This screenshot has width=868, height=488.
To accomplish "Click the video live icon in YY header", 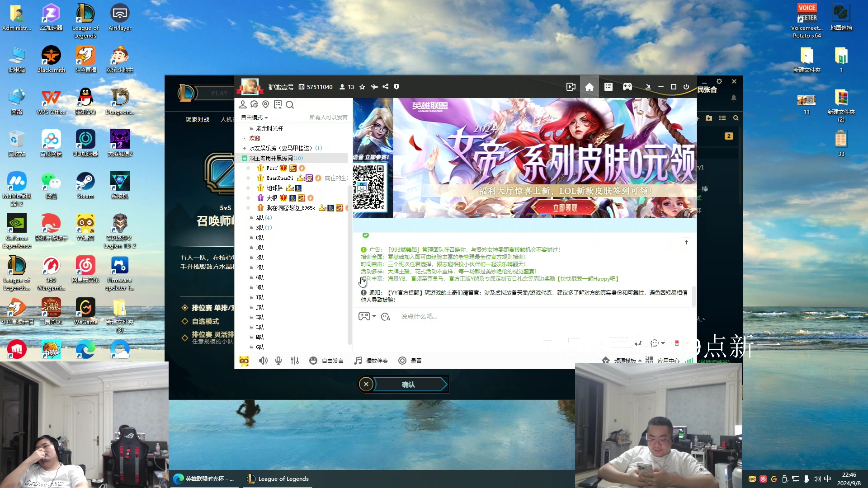I will pos(571,87).
